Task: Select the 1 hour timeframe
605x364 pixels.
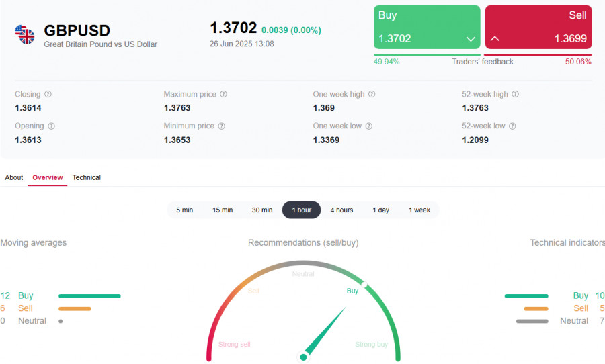Action: coord(301,210)
